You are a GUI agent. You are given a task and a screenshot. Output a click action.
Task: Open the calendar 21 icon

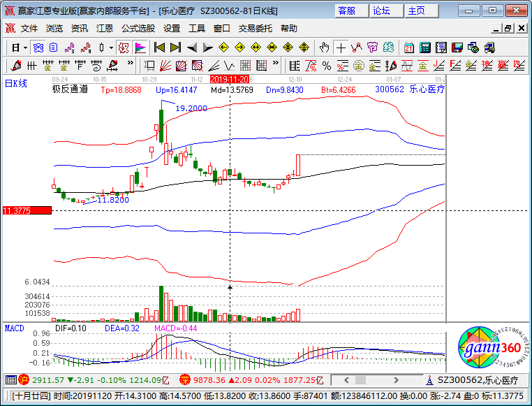pos(409,48)
